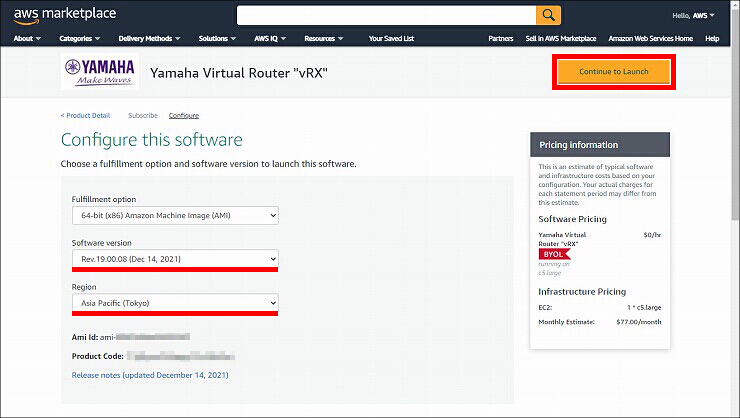Click the Yamaha Virtual Router "vRX" title
Screen dimensions: 740x418
239,73
